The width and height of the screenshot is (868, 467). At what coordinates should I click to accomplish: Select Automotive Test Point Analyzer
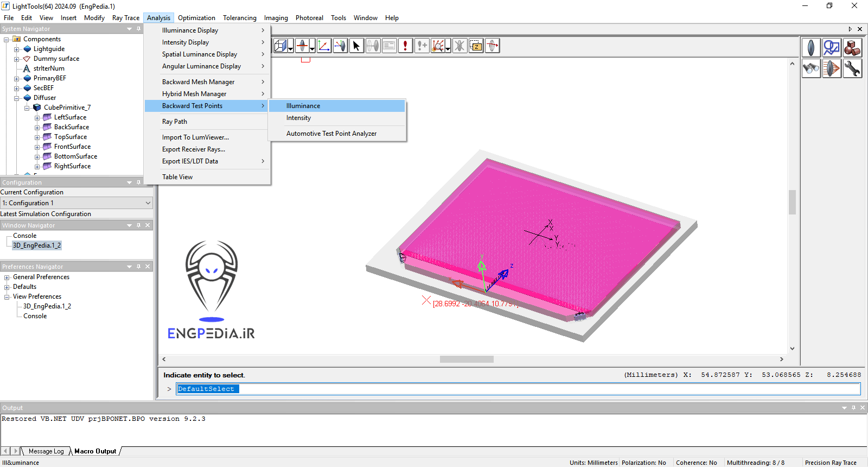(x=337, y=134)
